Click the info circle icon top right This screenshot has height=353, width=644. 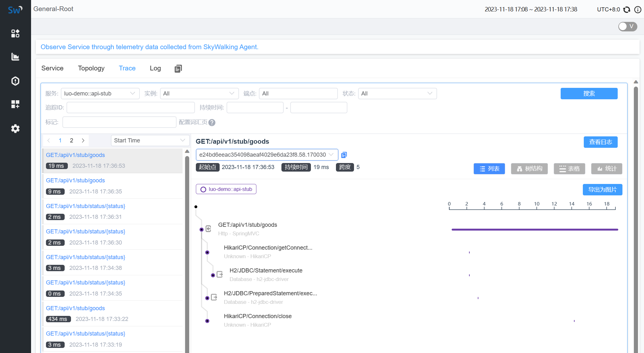tap(638, 10)
